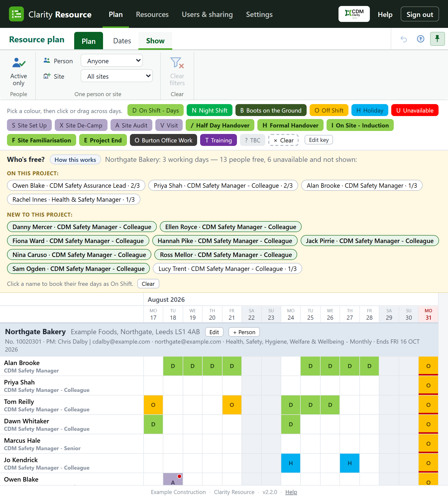448x498 pixels.
Task: Select the dashed Clear colour option
Action: point(283,140)
